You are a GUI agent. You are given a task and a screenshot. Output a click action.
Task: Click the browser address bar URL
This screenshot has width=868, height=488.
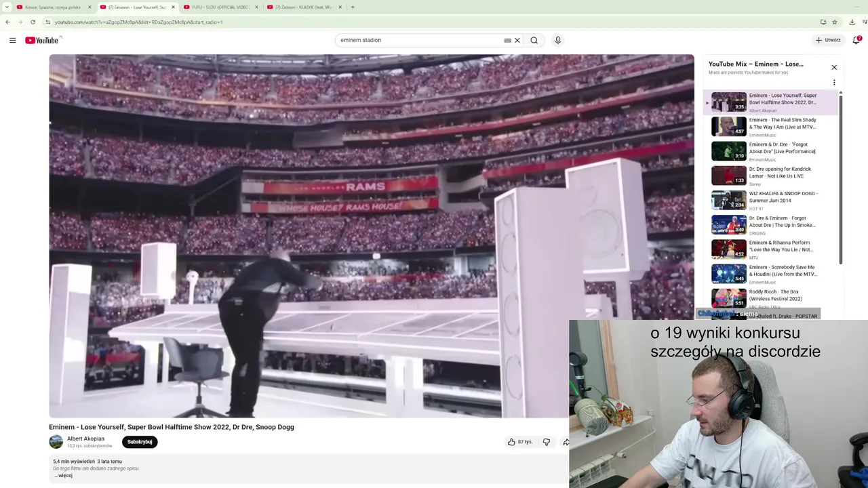click(138, 22)
